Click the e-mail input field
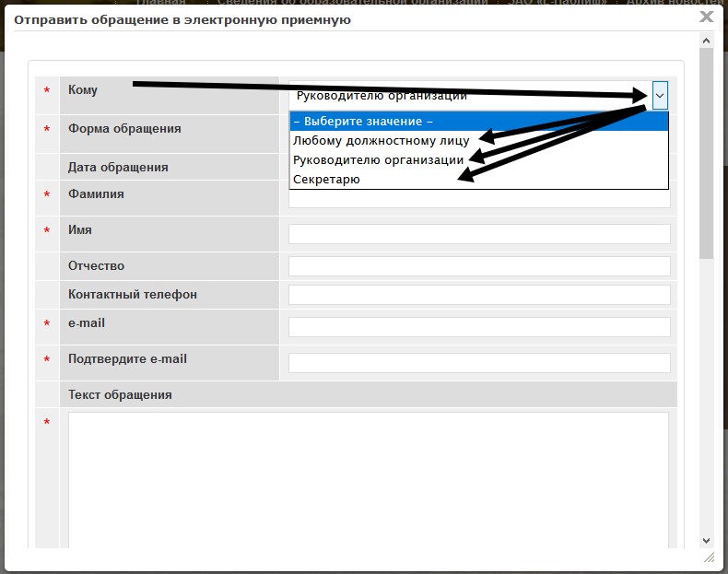This screenshot has width=728, height=574. 479,327
